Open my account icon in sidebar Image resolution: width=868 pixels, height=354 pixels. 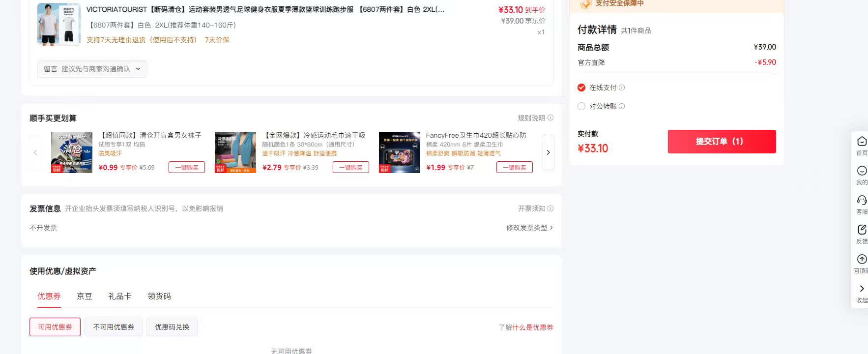click(862, 171)
